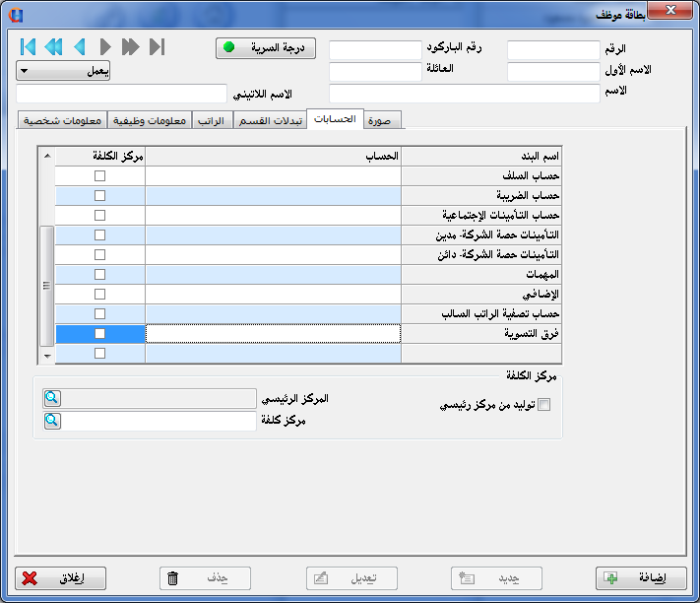Image resolution: width=700 pixels, height=603 pixels.
Task: Click the gray double-right fast-forward arrow
Action: [x=131, y=46]
